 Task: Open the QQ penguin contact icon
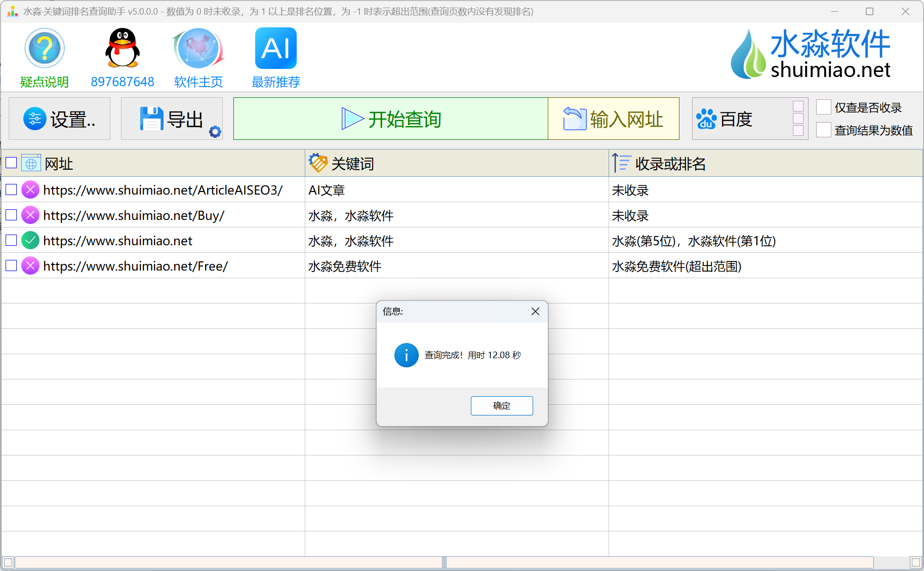point(122,49)
